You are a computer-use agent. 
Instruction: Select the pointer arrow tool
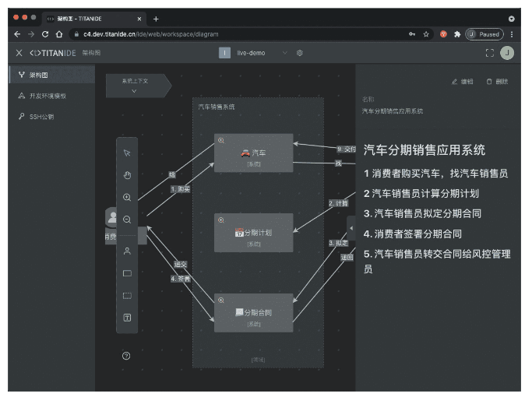127,153
